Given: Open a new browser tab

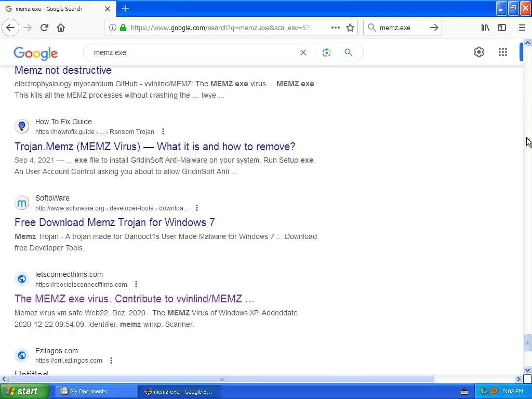Looking at the screenshot, I should point(125,8).
